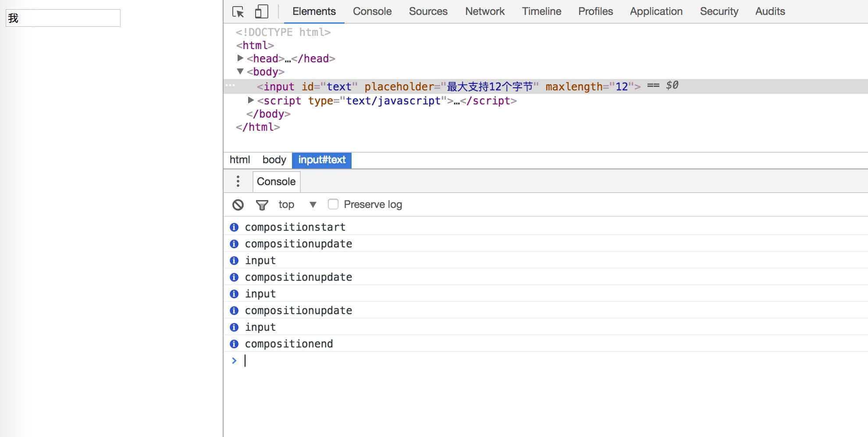Viewport: 868px width, 437px height.
Task: Click the info icon beside compositionstart
Action: (x=234, y=227)
